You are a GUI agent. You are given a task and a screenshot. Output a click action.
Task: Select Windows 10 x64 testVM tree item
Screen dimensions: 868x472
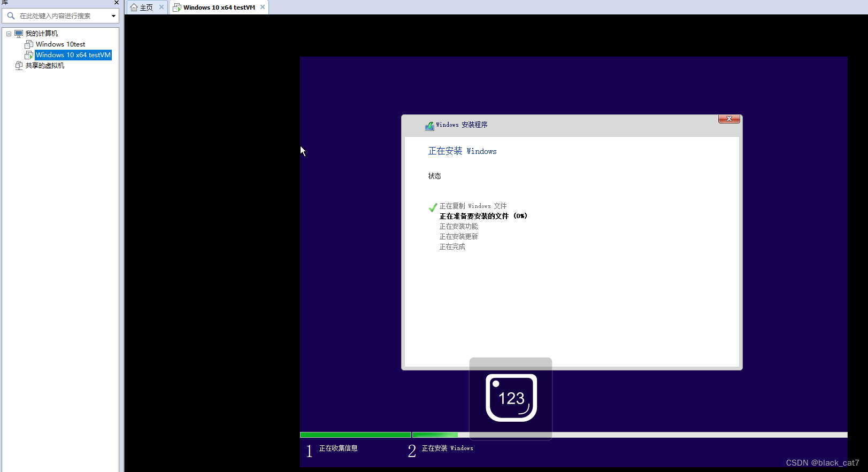point(73,55)
